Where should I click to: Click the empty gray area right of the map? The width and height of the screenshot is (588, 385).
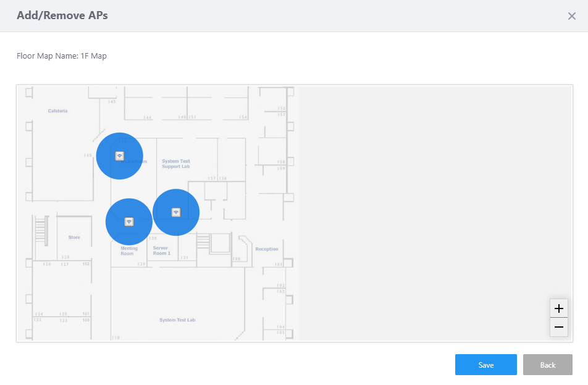[432, 204]
